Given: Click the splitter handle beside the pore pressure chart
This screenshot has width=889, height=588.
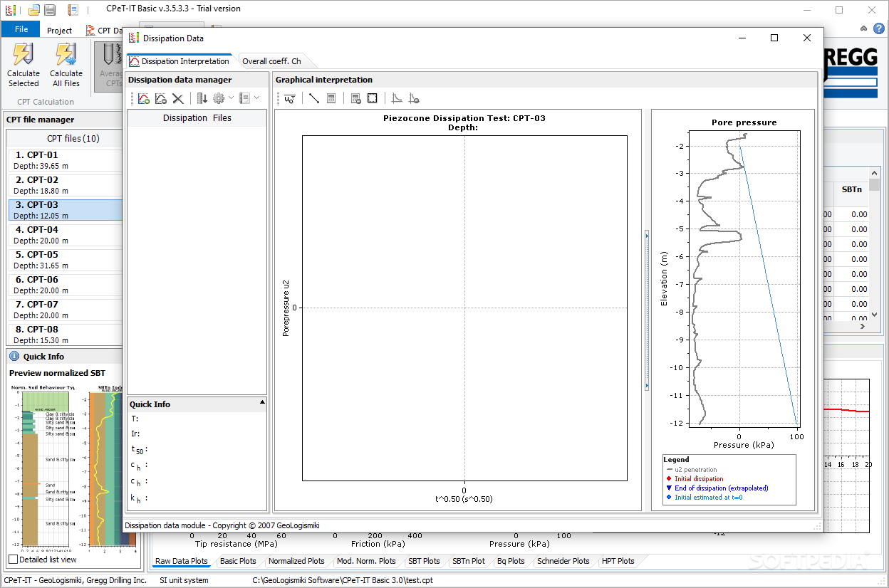Looking at the screenshot, I should click(x=647, y=310).
